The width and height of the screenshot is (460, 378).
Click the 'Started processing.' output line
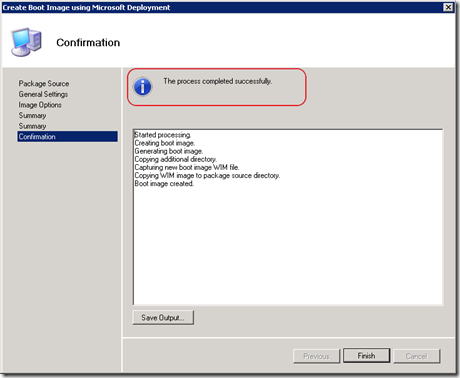click(162, 135)
